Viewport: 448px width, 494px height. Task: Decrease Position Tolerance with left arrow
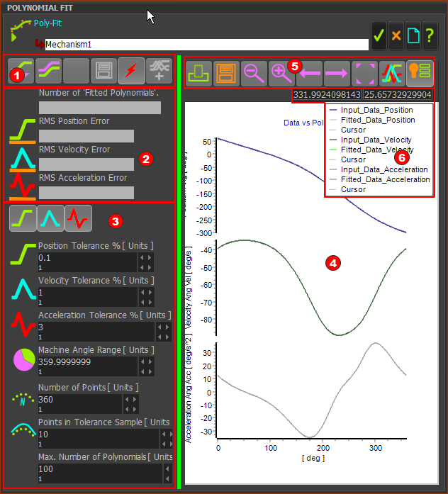[x=142, y=258]
